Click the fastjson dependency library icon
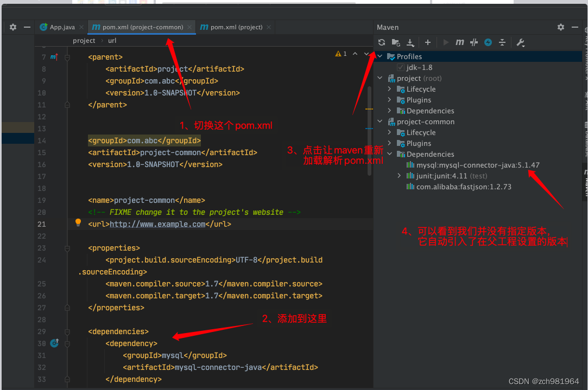This screenshot has height=390, width=588. coord(410,187)
